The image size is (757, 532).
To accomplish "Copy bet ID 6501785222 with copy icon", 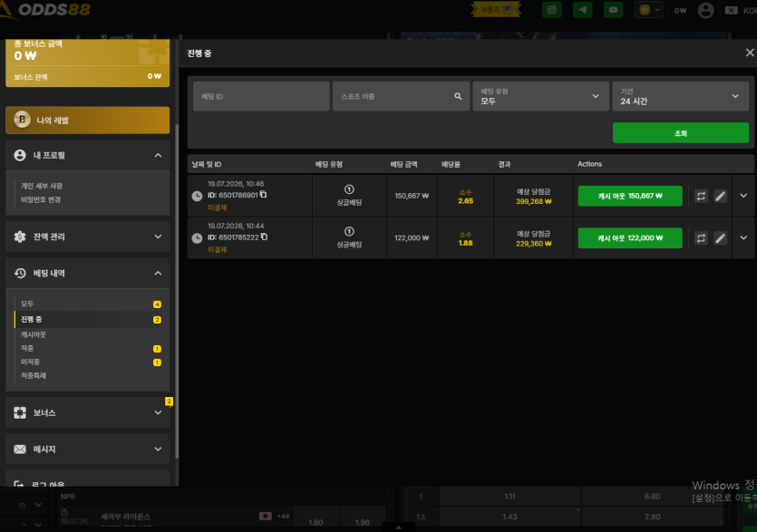I will [x=264, y=237].
